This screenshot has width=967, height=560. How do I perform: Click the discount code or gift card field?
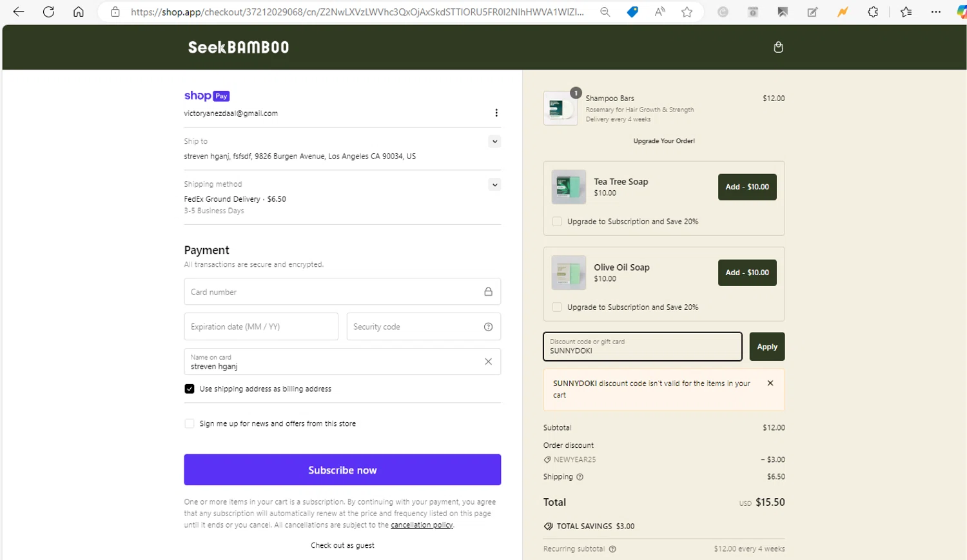point(643,347)
